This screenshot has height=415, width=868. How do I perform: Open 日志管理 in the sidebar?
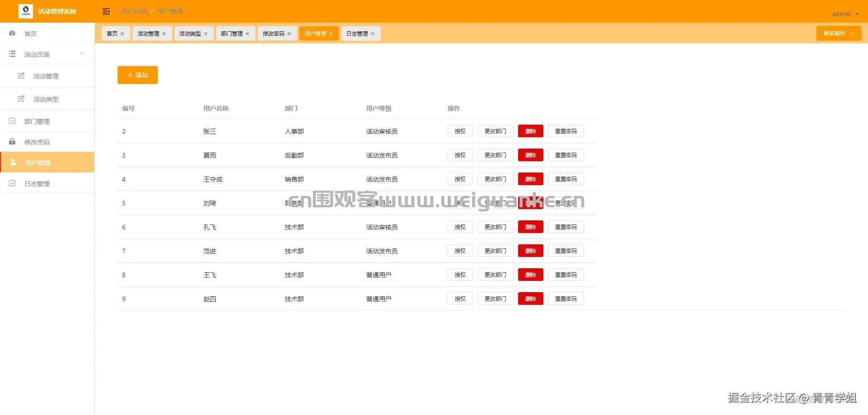click(47, 183)
